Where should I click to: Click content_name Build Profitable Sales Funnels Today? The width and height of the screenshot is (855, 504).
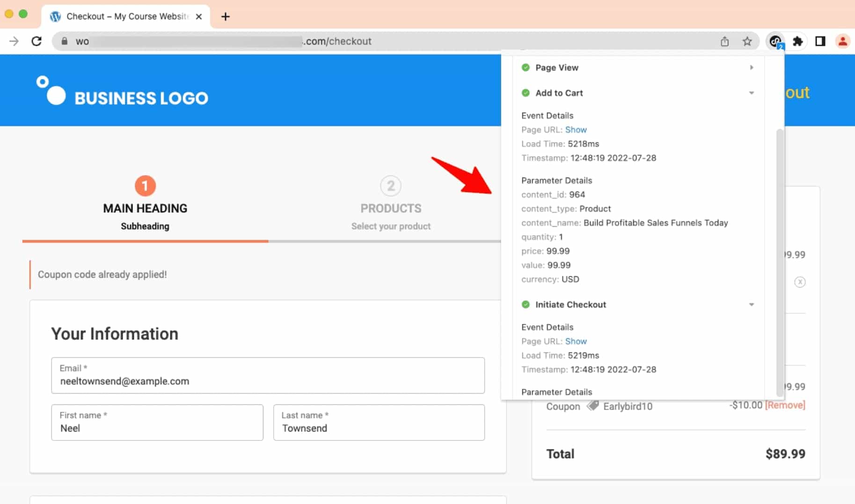625,223
